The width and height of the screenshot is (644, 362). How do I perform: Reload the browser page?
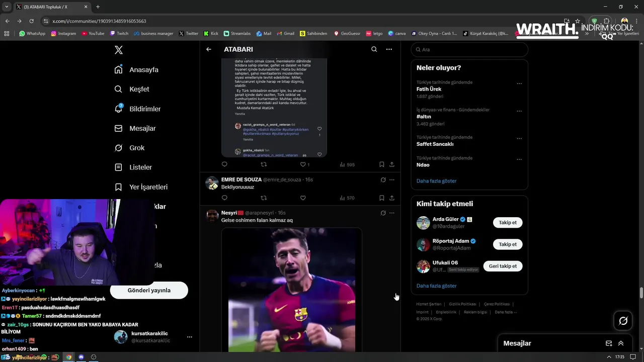point(31,21)
